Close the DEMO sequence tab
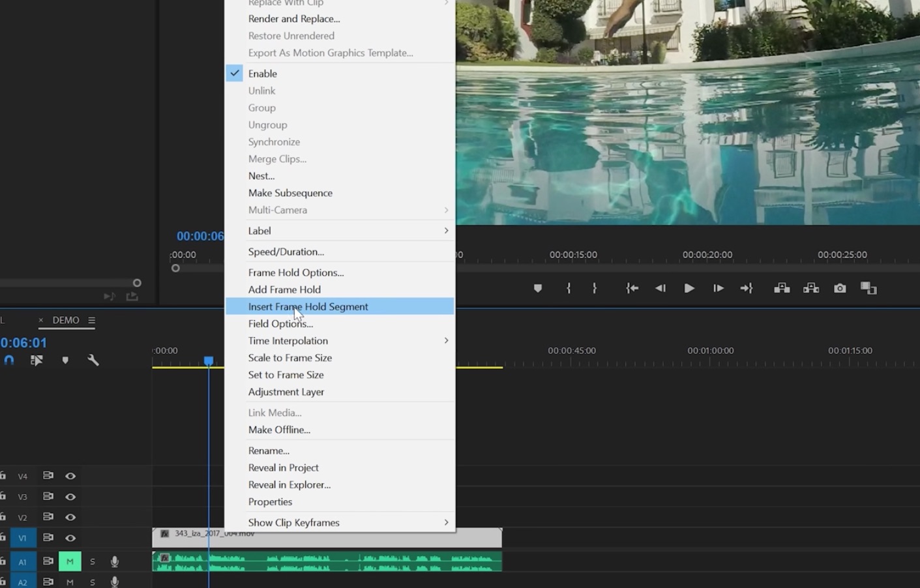This screenshot has width=920, height=588. (x=40, y=320)
